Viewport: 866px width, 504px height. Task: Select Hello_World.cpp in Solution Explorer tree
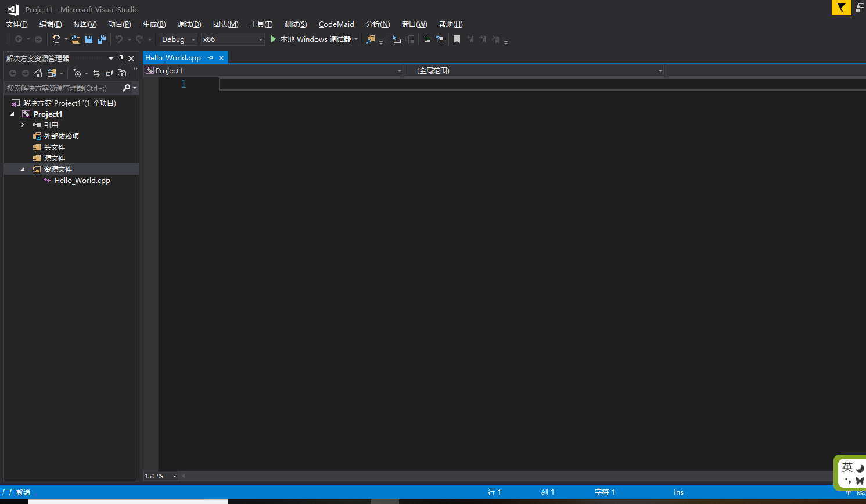82,181
